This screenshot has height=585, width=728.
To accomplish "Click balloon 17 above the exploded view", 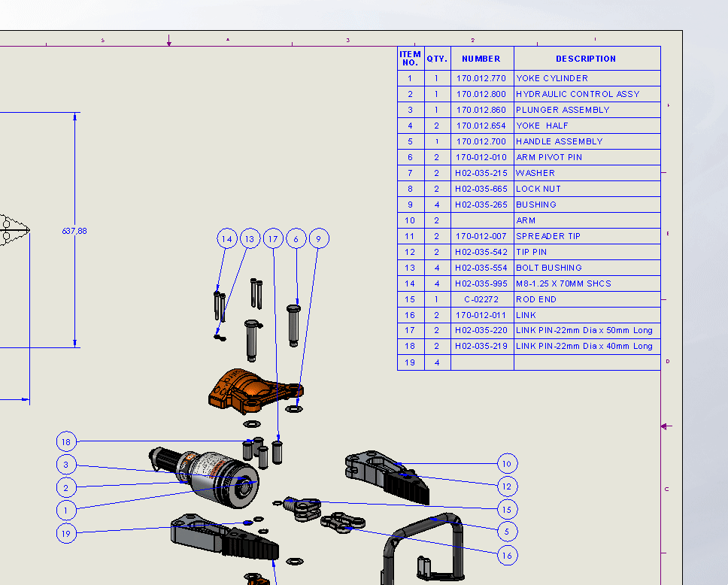I will (273, 239).
